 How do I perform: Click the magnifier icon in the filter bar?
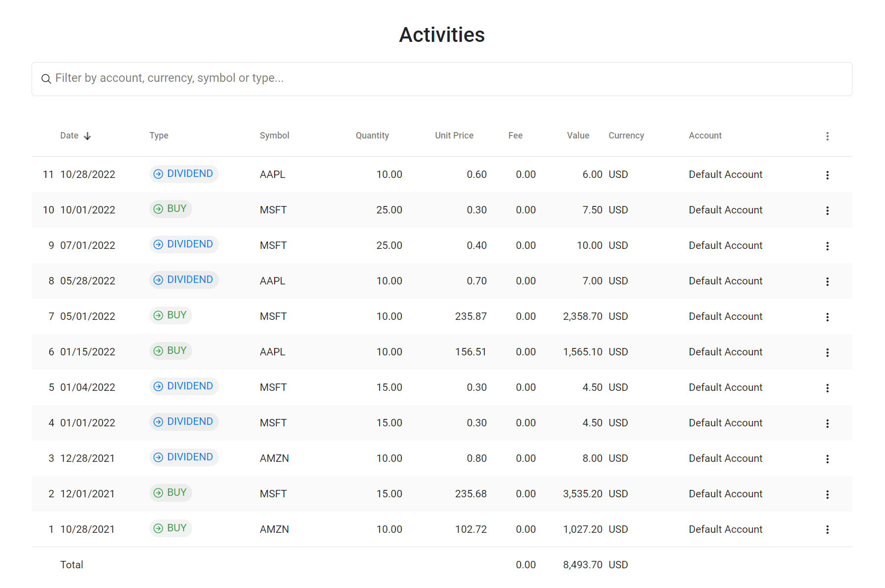(x=46, y=79)
